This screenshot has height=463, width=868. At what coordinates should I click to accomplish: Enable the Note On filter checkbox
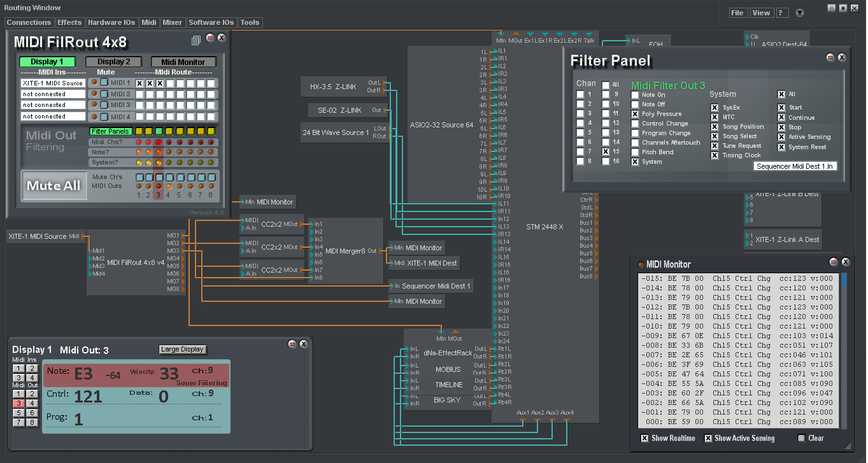tap(635, 95)
